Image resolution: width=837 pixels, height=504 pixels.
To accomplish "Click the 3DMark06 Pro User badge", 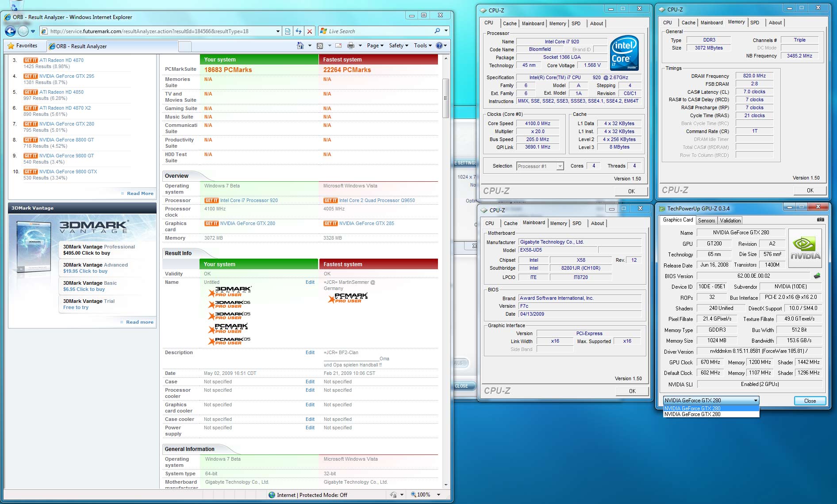I will (229, 304).
